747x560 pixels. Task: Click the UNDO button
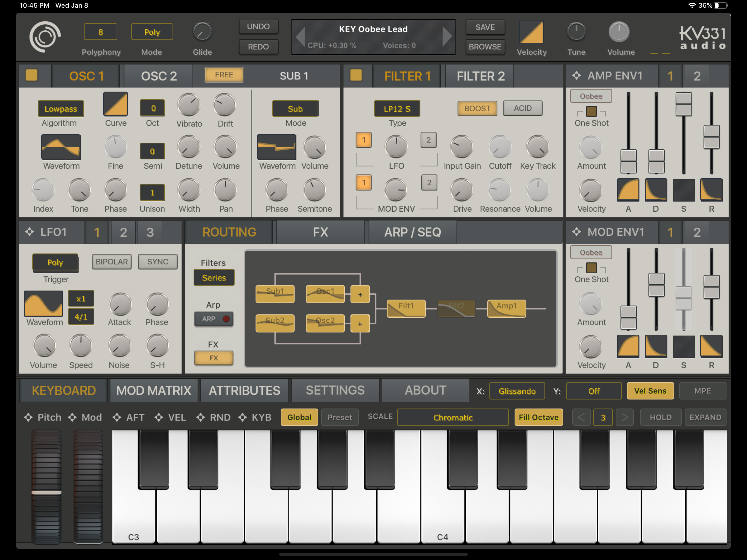coord(258,27)
